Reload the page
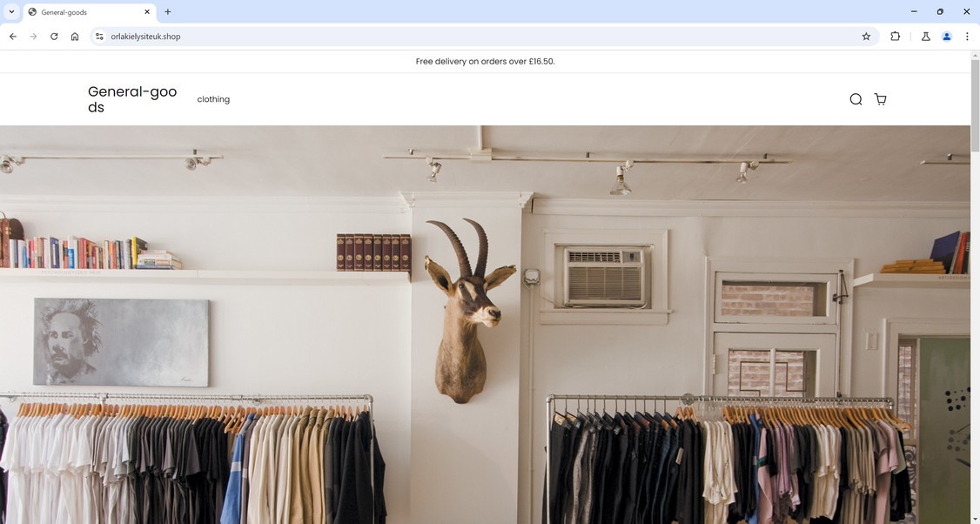This screenshot has height=524, width=980. click(54, 37)
